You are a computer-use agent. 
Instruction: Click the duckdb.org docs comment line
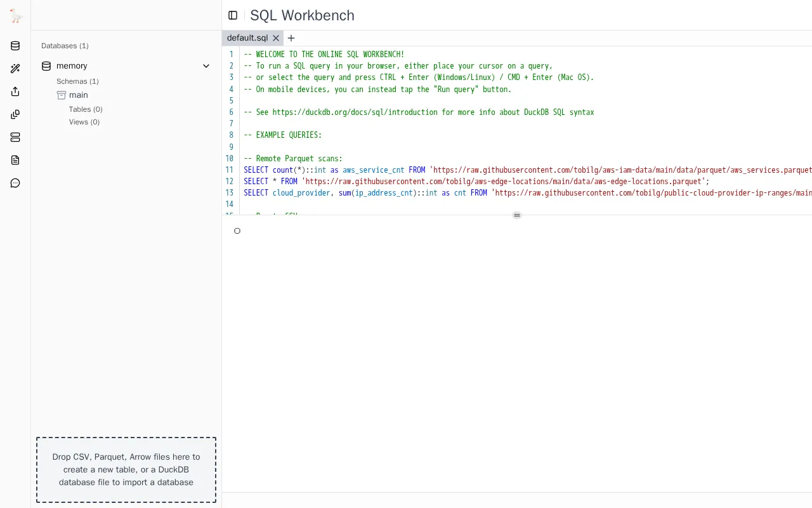419,112
